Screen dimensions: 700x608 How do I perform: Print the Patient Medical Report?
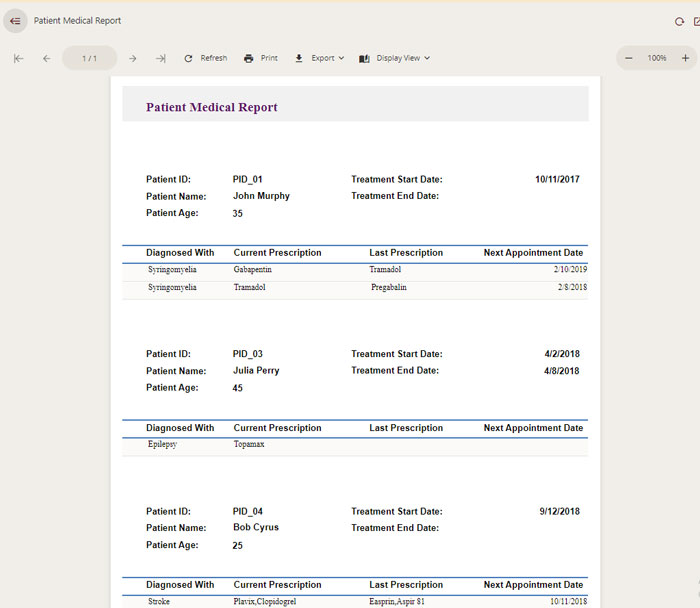pos(260,58)
